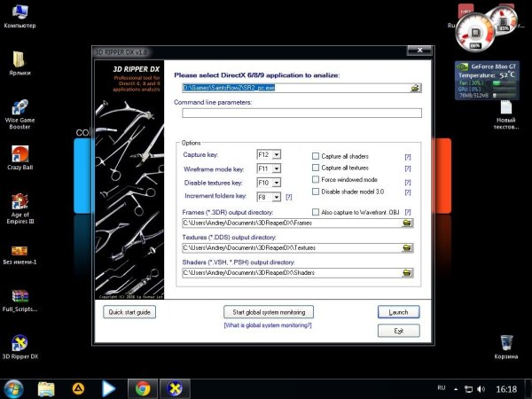532x399 pixels.
Task: Click the Quick start guide button
Action: tap(129, 312)
